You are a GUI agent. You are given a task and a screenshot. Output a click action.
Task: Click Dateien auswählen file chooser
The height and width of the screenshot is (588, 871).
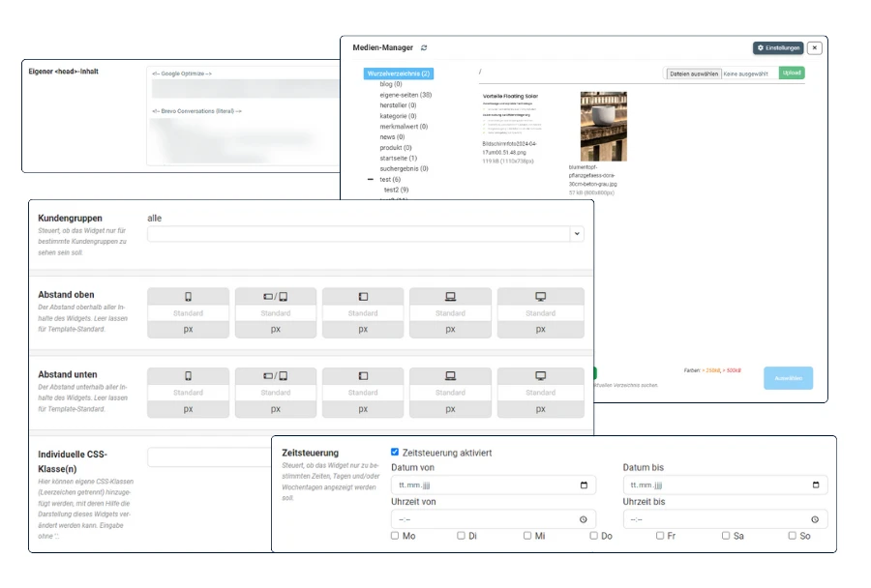(693, 73)
